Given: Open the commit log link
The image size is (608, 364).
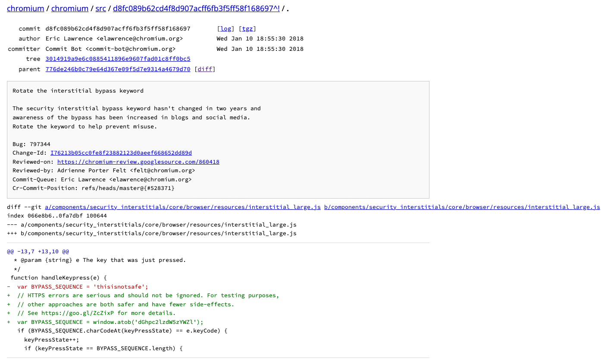Looking at the screenshot, I should pos(226,29).
